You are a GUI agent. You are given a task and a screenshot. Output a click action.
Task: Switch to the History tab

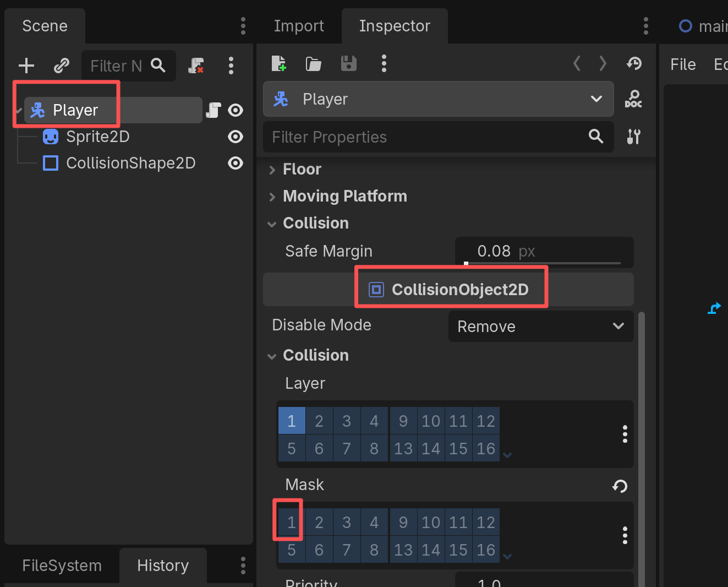coord(163,566)
